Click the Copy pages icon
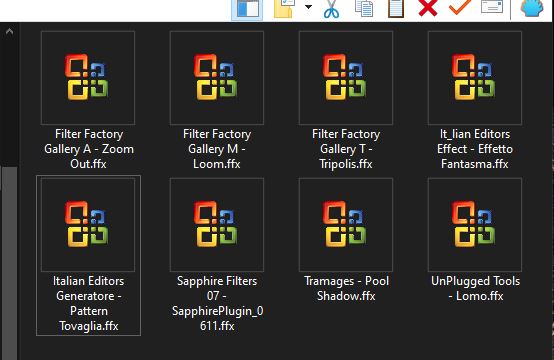Image resolution: width=554 pixels, height=360 pixels. [x=364, y=8]
